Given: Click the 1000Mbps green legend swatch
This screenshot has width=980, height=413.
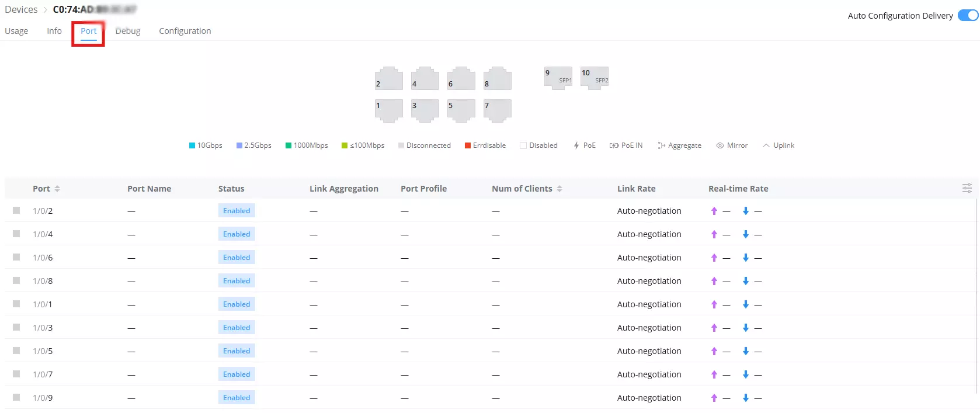Looking at the screenshot, I should (289, 145).
